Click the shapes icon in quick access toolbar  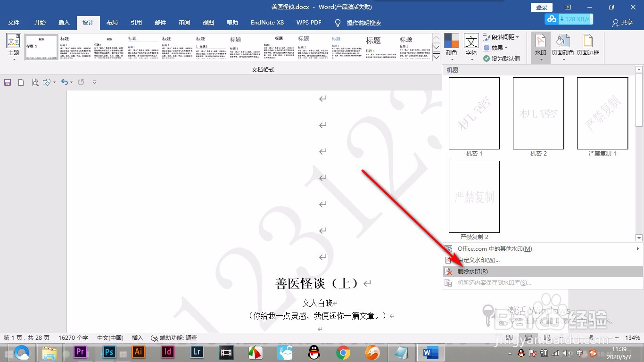click(x=47, y=82)
